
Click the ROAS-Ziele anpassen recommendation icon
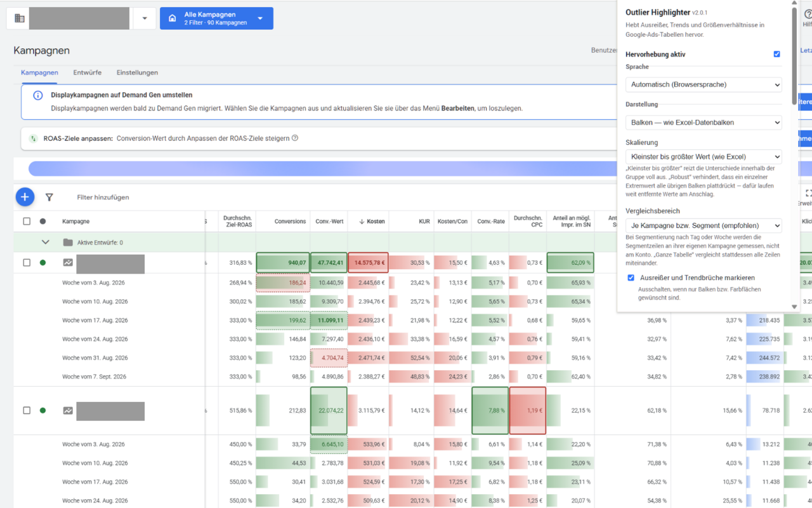(x=33, y=138)
